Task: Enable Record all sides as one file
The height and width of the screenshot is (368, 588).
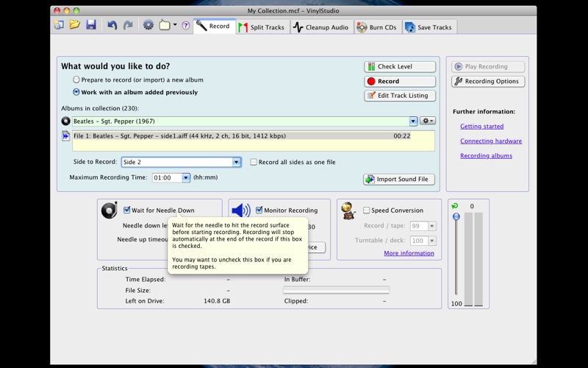Action: (x=254, y=162)
